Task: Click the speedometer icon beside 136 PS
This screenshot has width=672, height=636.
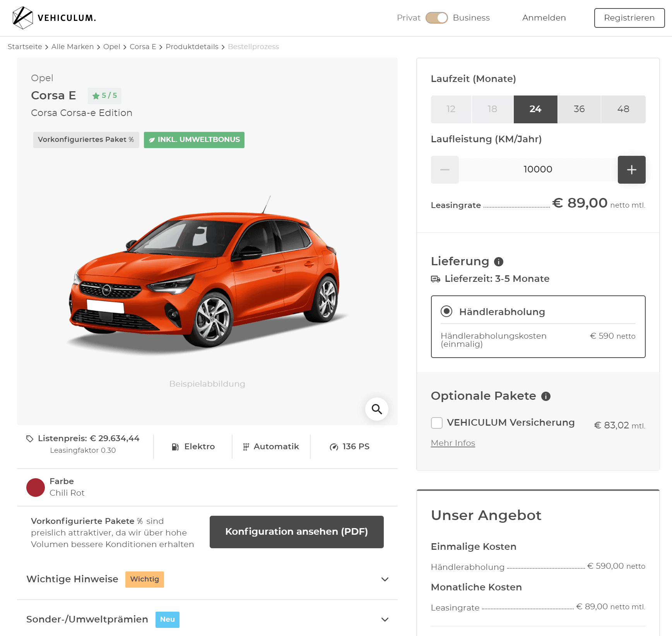Action: click(x=334, y=447)
